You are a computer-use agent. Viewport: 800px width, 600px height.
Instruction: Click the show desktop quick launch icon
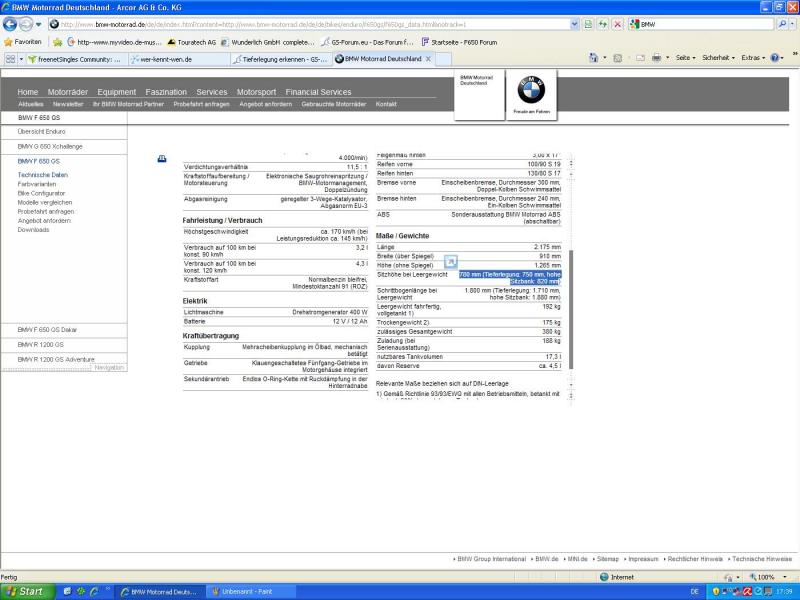pos(67,592)
